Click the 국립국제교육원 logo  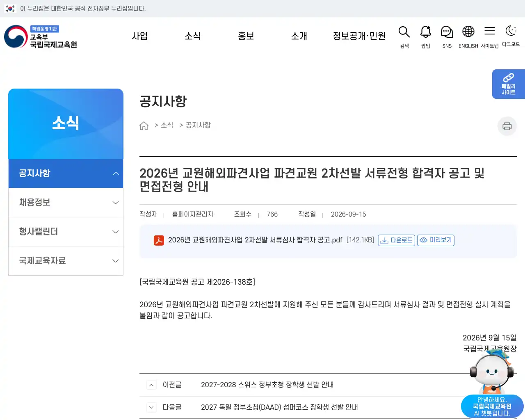pos(41,37)
